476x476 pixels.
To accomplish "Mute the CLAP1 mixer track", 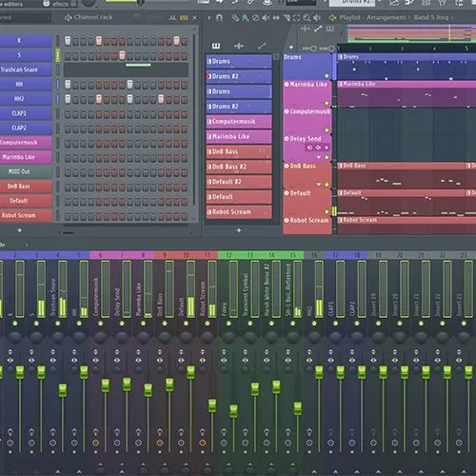I will pos(335,324).
